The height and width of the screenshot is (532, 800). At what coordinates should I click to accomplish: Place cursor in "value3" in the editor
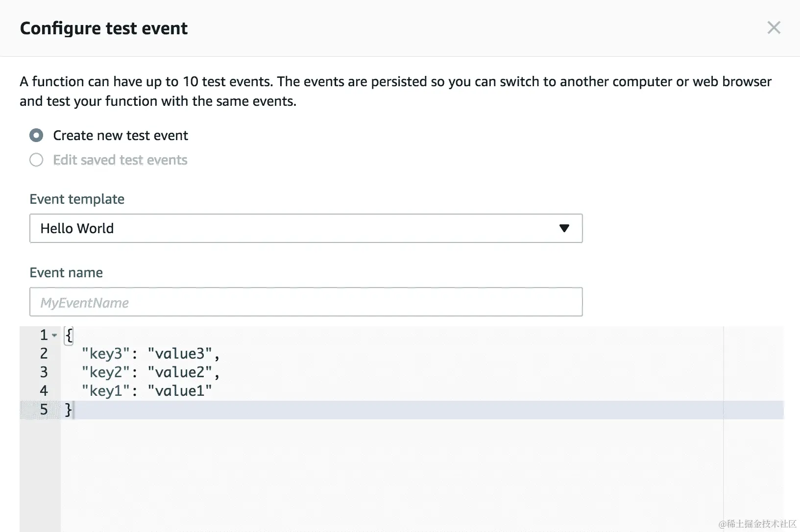click(x=180, y=354)
